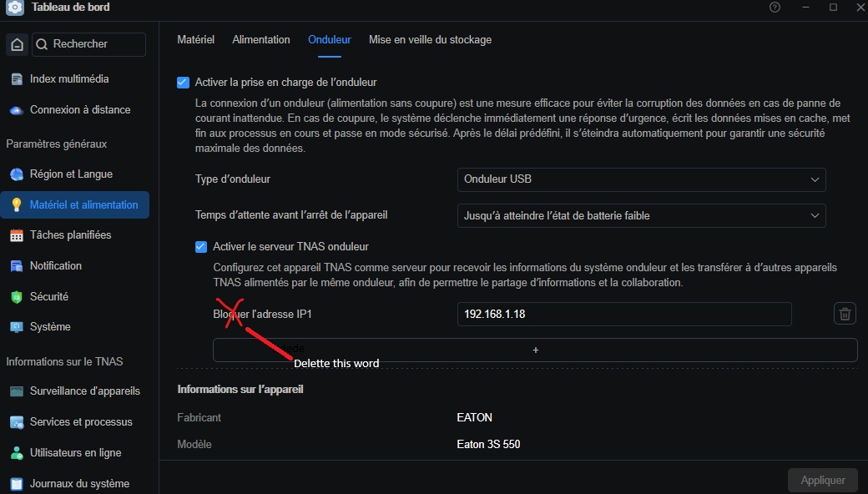Open Sécurité settings label
Viewport: 868px width, 494px height.
(x=49, y=297)
